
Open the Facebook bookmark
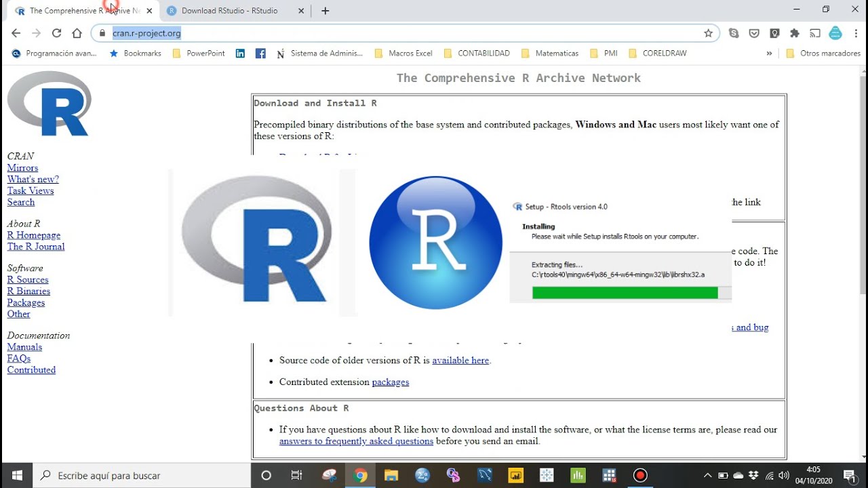click(x=260, y=53)
